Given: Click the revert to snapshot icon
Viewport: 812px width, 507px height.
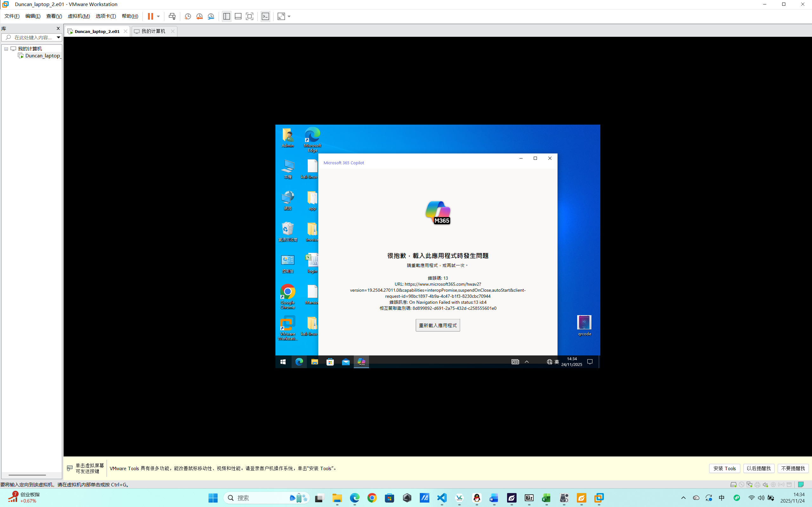Looking at the screenshot, I should (199, 16).
